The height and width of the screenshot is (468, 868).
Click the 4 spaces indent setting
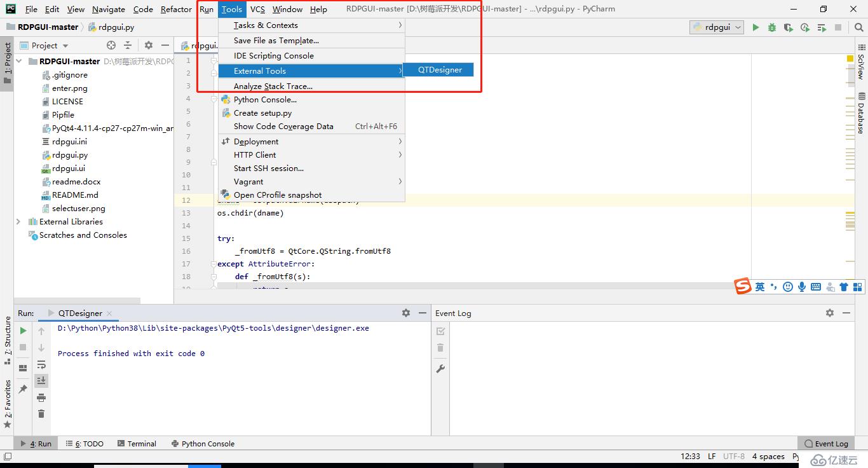[768, 456]
